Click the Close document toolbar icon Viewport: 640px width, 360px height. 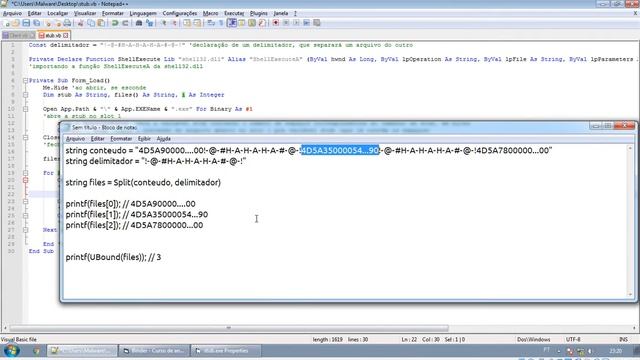coord(48,23)
